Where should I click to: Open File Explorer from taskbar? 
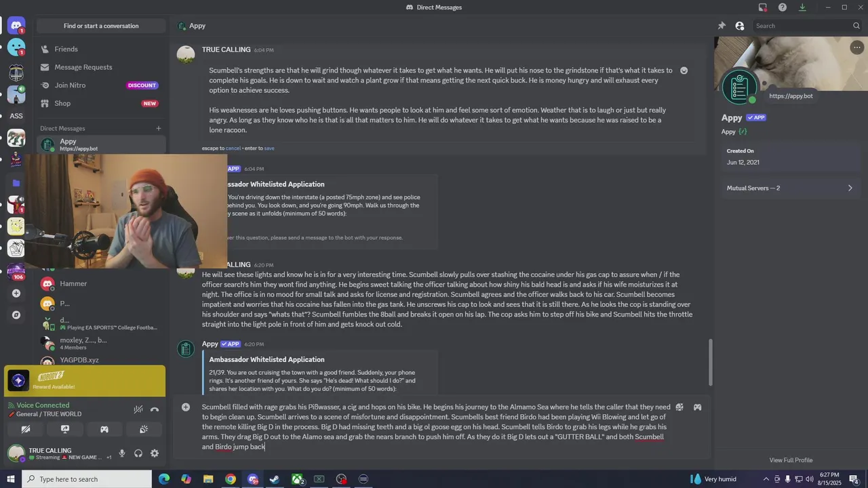pyautogui.click(x=208, y=479)
